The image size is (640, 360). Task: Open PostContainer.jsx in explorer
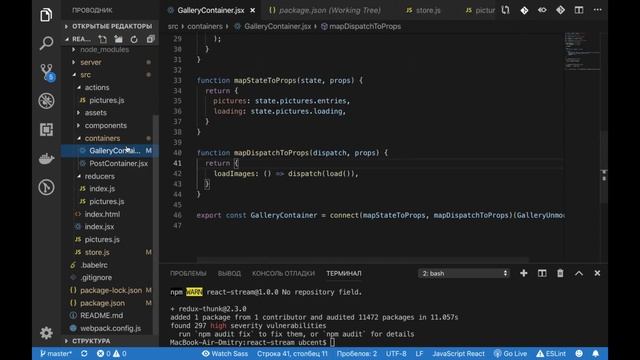tap(118, 164)
